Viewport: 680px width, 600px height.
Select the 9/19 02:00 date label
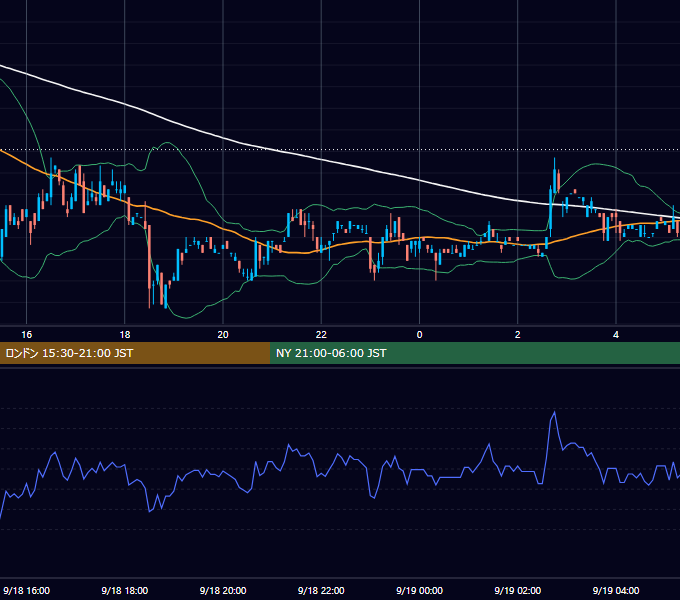[517, 590]
